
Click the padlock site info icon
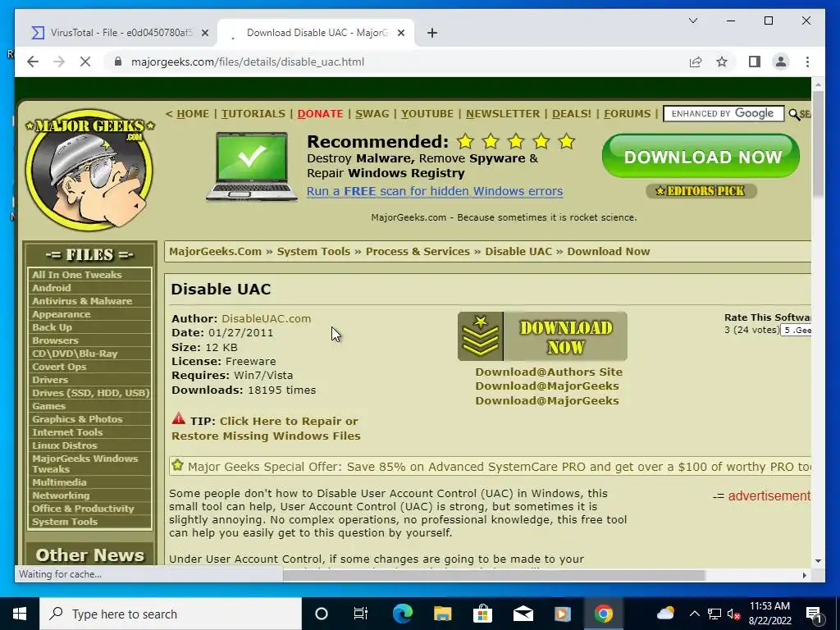click(x=118, y=62)
